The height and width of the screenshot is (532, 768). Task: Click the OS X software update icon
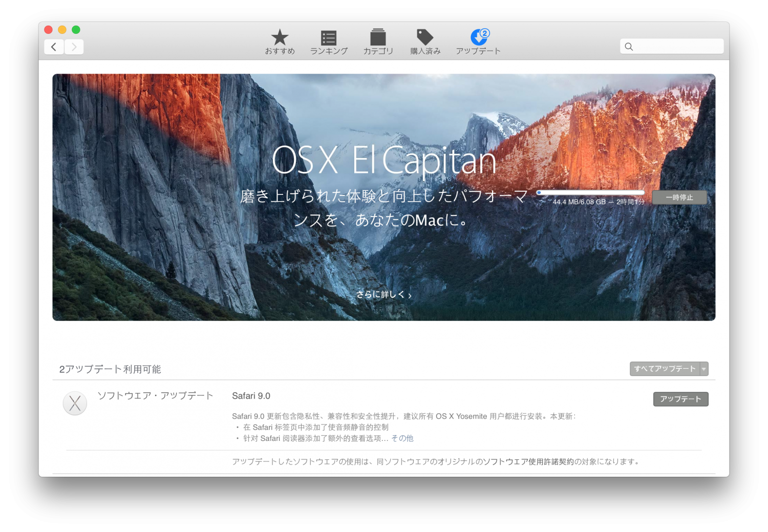pos(75,403)
